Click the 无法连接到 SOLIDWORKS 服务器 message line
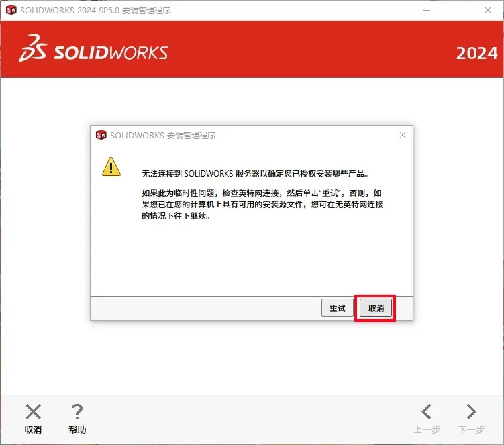 click(x=255, y=174)
